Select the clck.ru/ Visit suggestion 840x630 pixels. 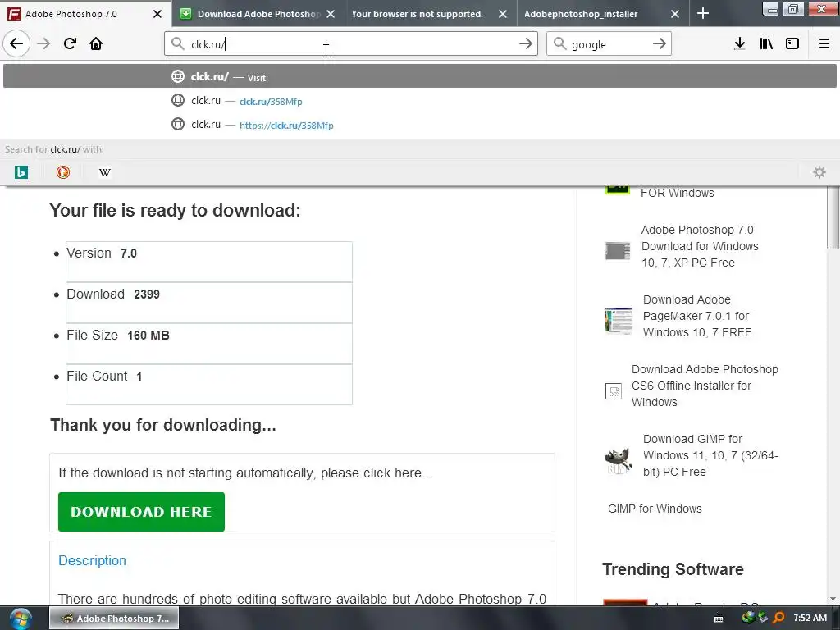pyautogui.click(x=420, y=76)
